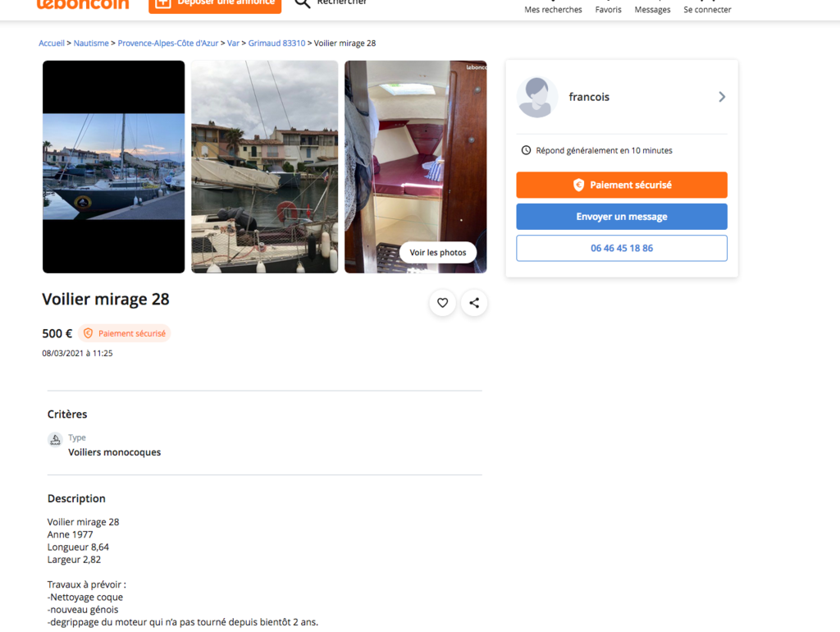Image resolution: width=840 pixels, height=632 pixels.
Task: Click the share icon button
Action: (474, 303)
